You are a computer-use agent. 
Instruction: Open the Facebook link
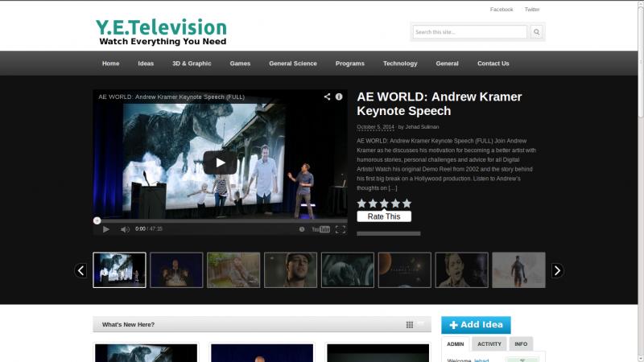[502, 10]
